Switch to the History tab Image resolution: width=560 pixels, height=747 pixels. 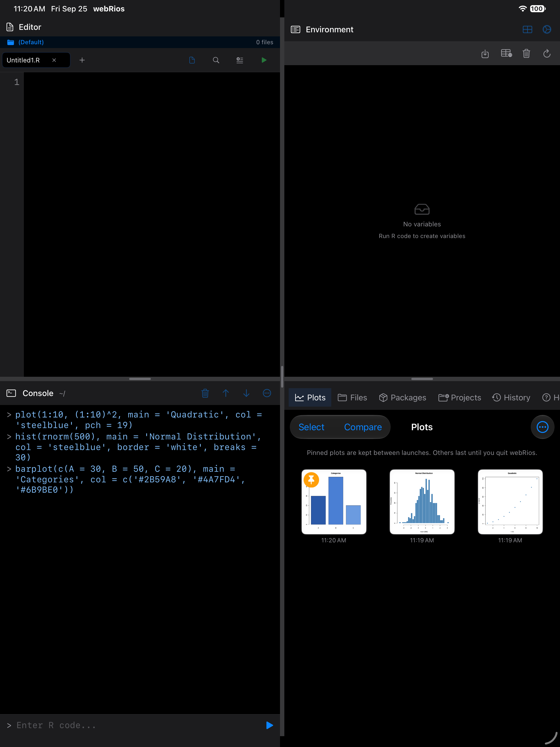[511, 397]
